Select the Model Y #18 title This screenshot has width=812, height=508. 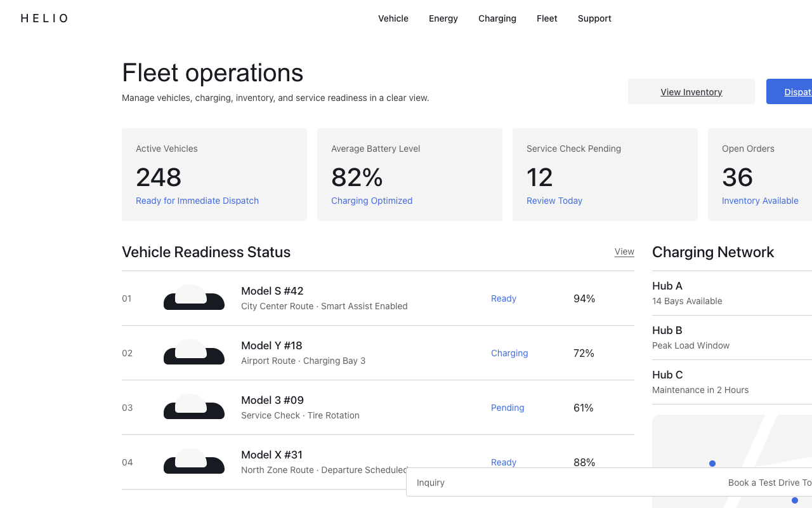click(272, 345)
